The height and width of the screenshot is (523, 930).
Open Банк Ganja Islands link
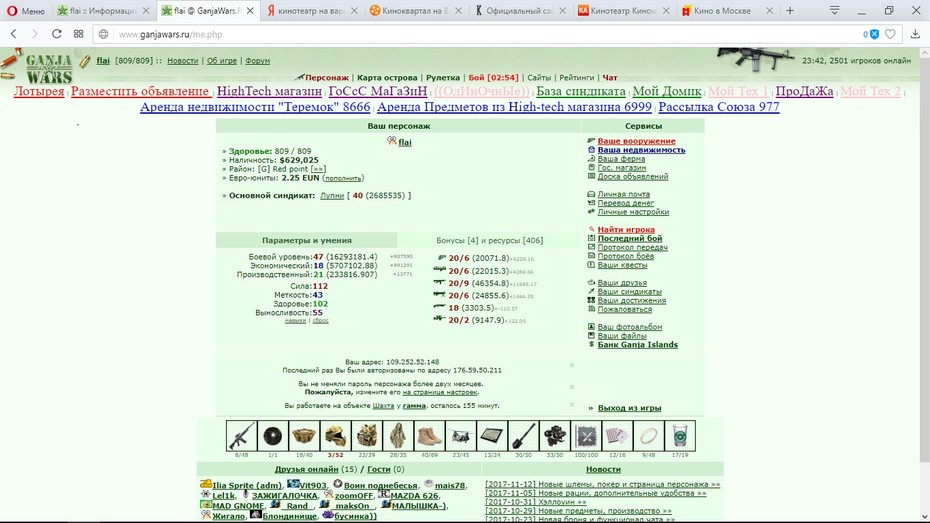[638, 345]
